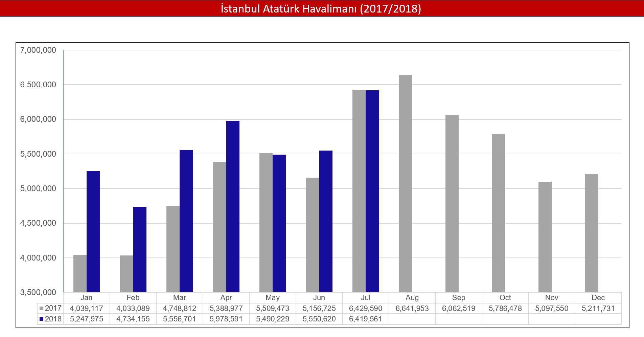The width and height of the screenshot is (644, 337).
Task: Select the 2017 Jan value 4,039,117
Action: pos(87,309)
